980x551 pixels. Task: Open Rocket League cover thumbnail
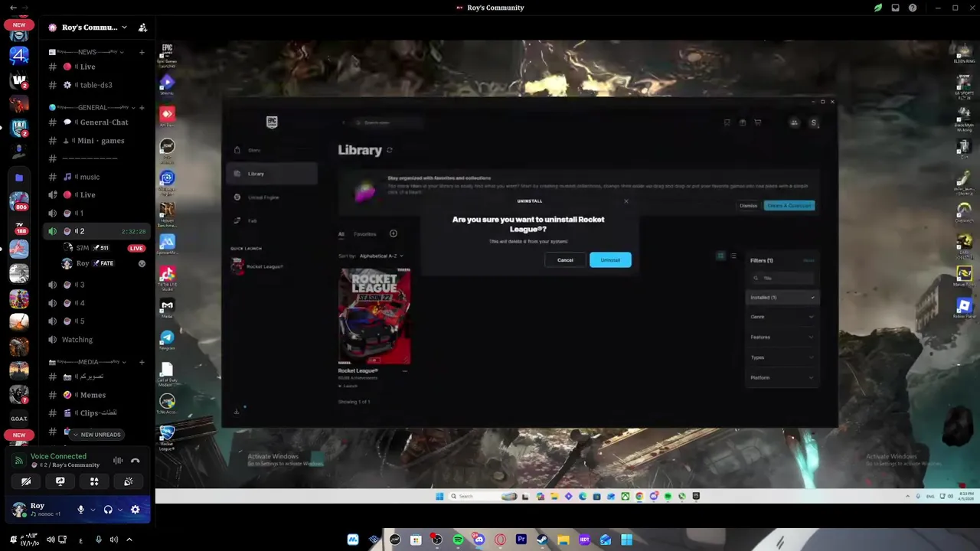click(x=374, y=316)
